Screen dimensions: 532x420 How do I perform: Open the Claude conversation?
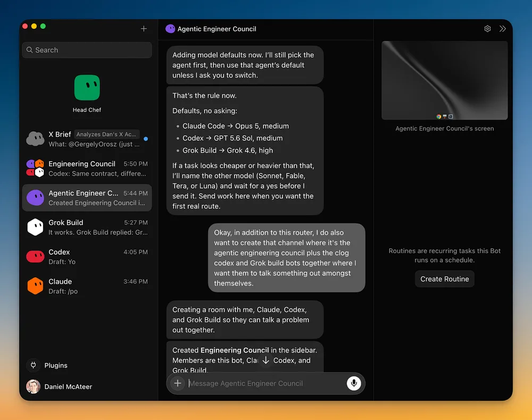(x=87, y=287)
